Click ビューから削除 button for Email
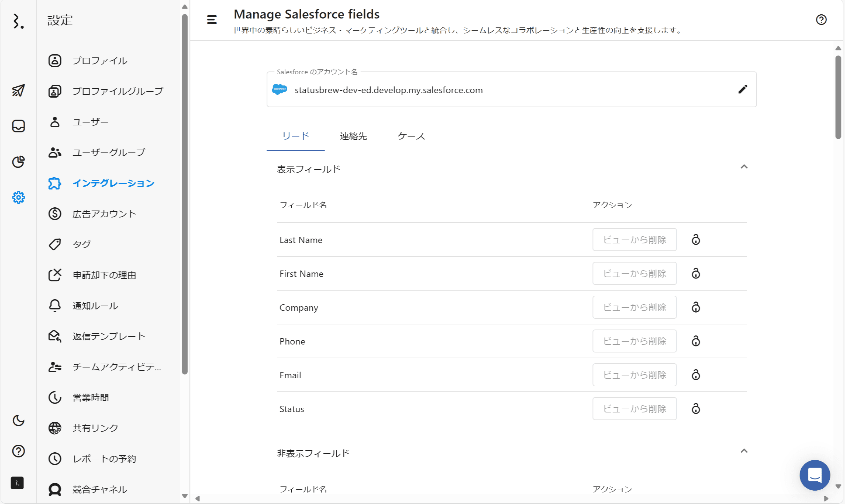 pos(634,375)
